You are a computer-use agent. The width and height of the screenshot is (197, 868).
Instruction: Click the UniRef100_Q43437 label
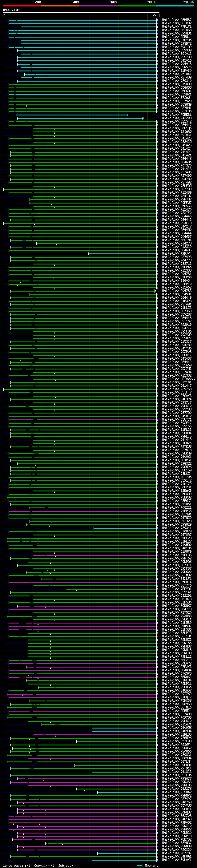pyautogui.click(x=177, y=358)
